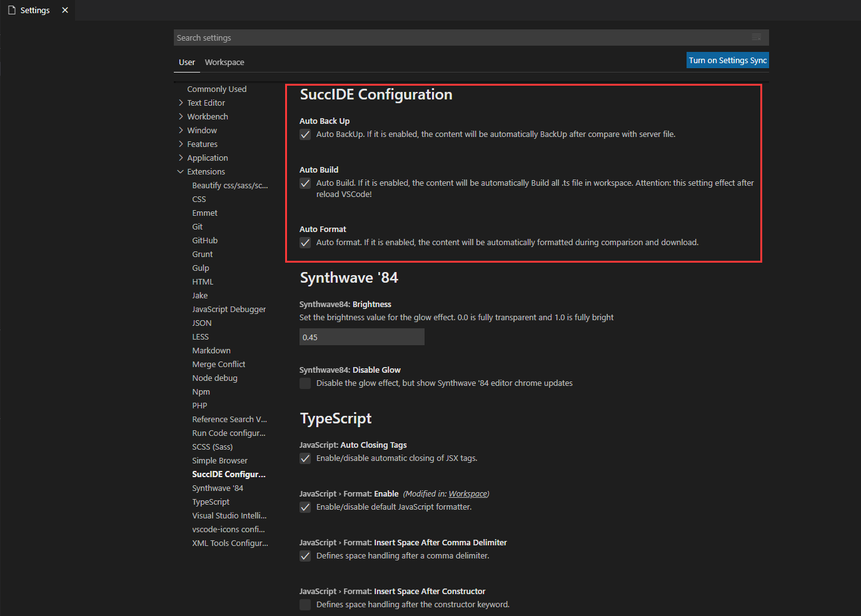Open the Workspace link beside Format Enable
Image resolution: width=861 pixels, height=616 pixels.
468,494
